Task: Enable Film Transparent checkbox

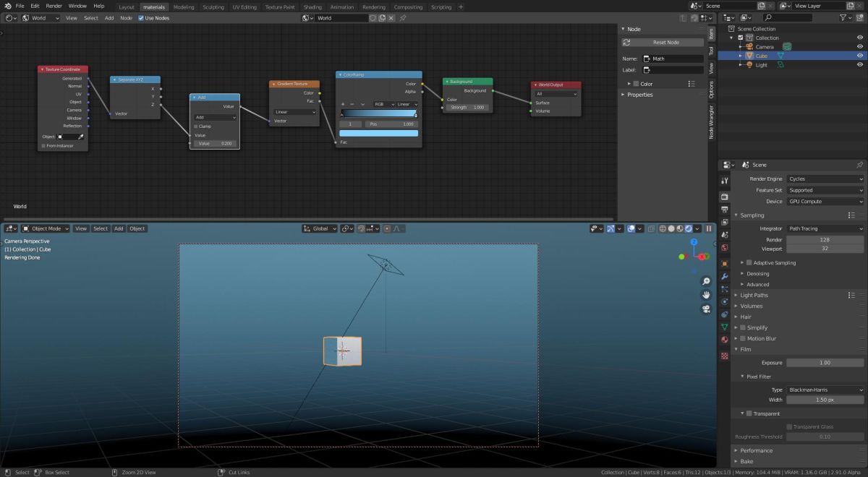Action: (749, 413)
